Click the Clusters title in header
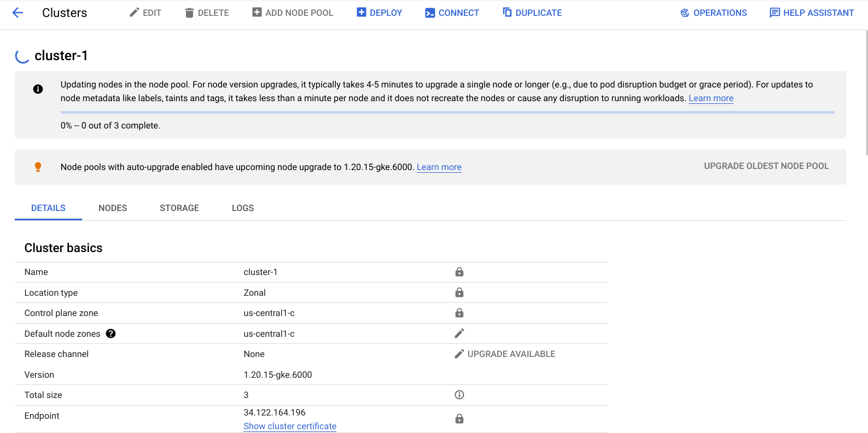Image resolution: width=868 pixels, height=433 pixels. click(x=65, y=13)
